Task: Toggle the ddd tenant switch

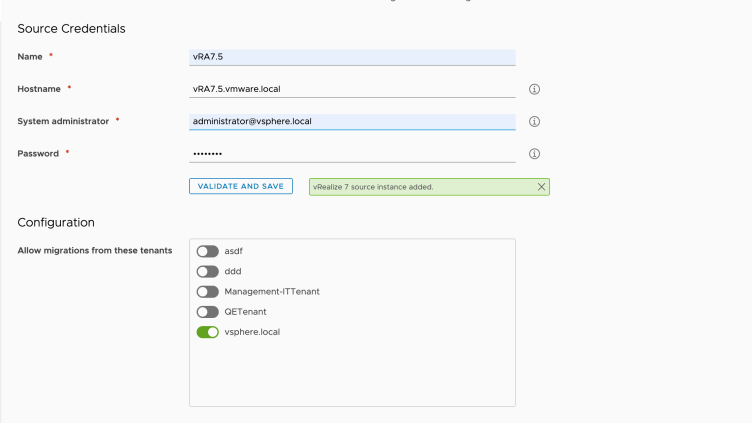Action: (x=208, y=271)
